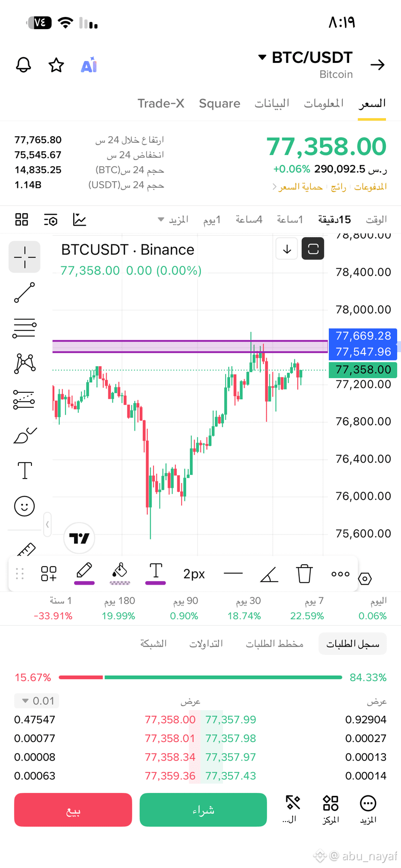Switch to the Trade-X tab
This screenshot has height=868, width=401.
click(161, 103)
